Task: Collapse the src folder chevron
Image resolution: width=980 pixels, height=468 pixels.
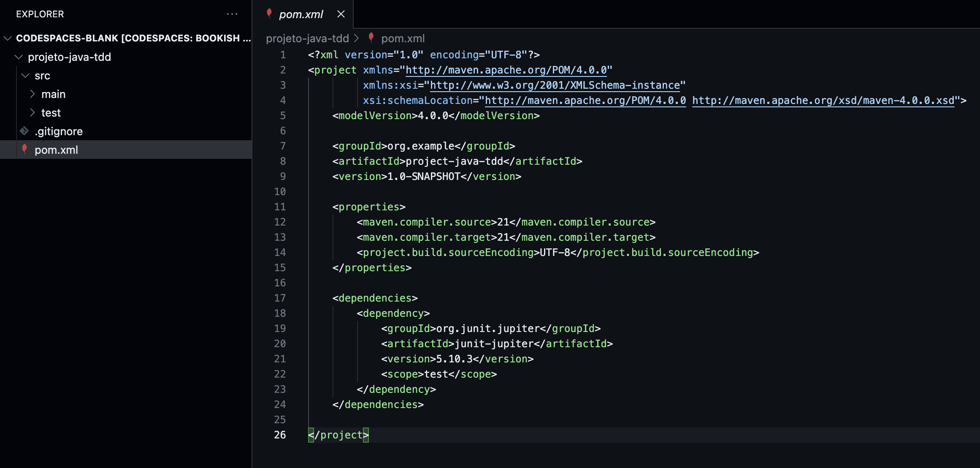Action: (x=25, y=76)
